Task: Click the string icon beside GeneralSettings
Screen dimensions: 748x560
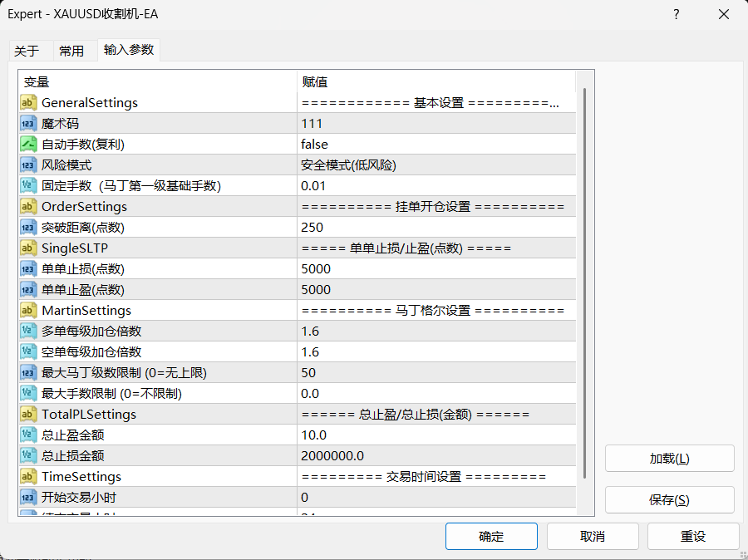Action: (x=28, y=102)
